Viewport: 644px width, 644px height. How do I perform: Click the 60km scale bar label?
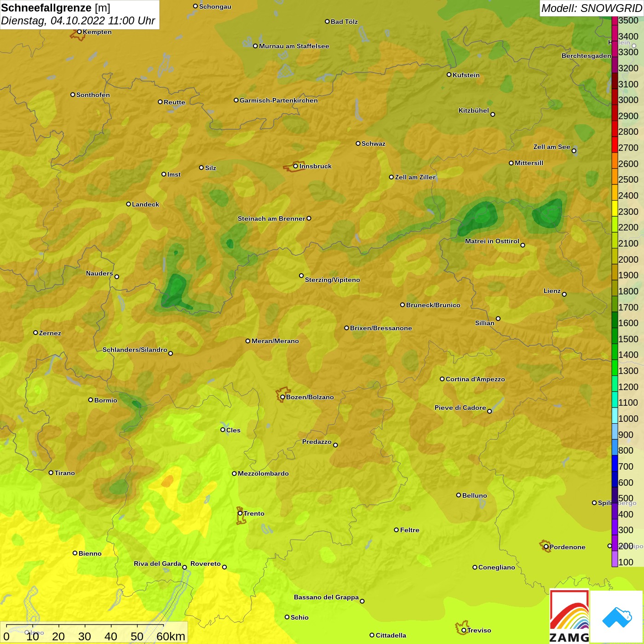point(171,636)
